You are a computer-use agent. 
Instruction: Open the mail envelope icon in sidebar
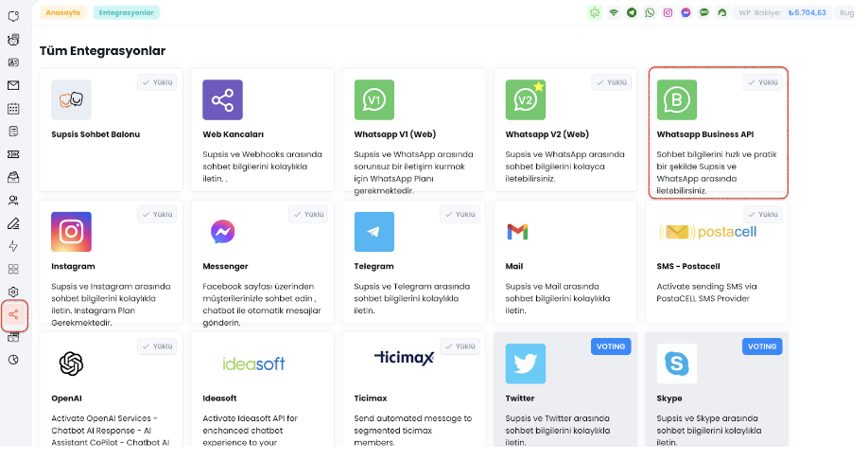tap(13, 85)
